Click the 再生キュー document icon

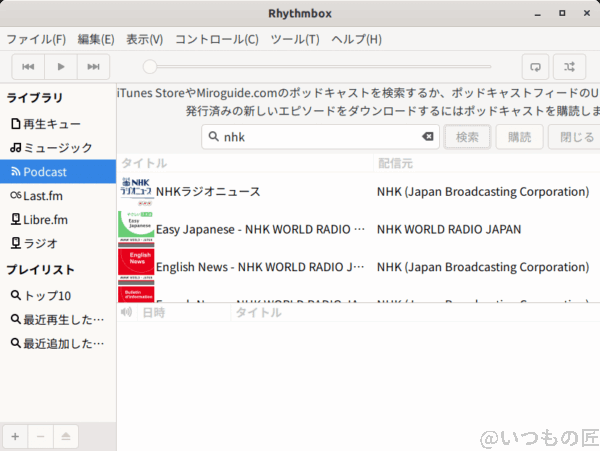click(x=16, y=124)
